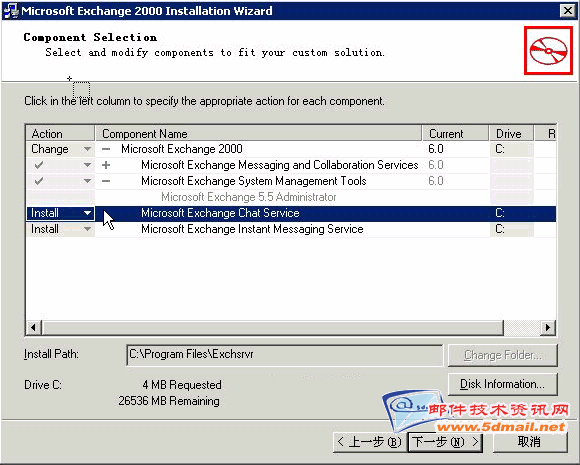Click the '26536 MB Remaining' text
This screenshot has height=465, width=580.
click(x=169, y=401)
